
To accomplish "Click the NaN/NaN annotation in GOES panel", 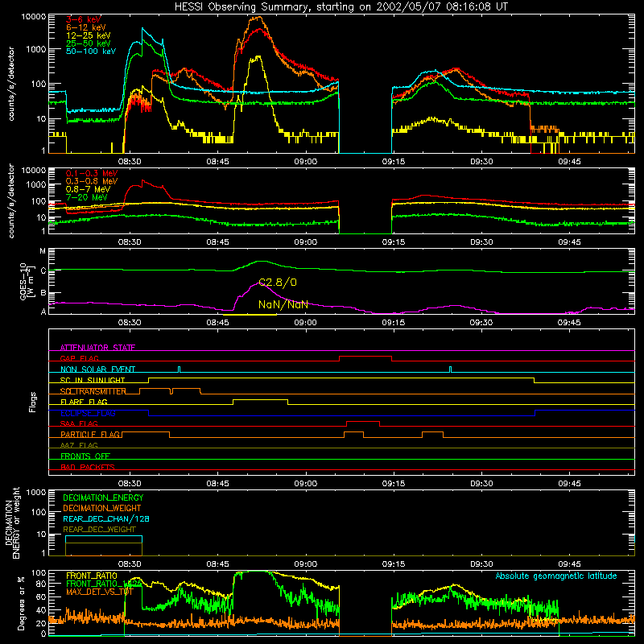I will pos(283,304).
